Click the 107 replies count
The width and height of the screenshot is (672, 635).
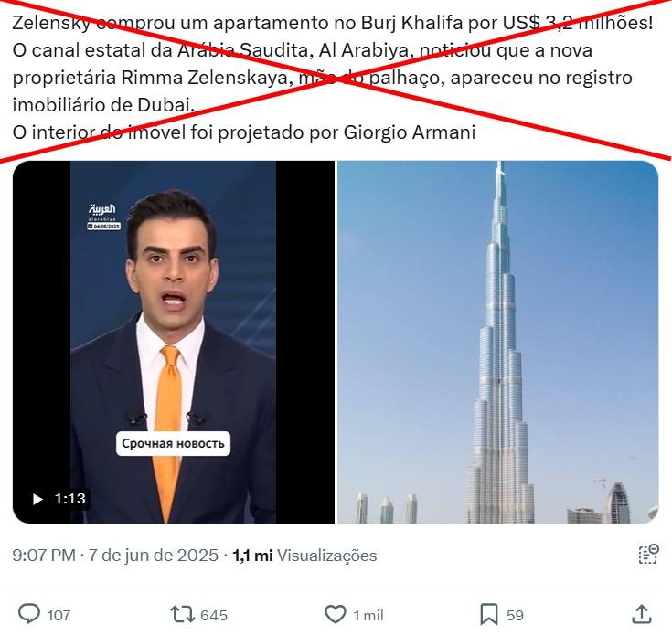(59, 615)
